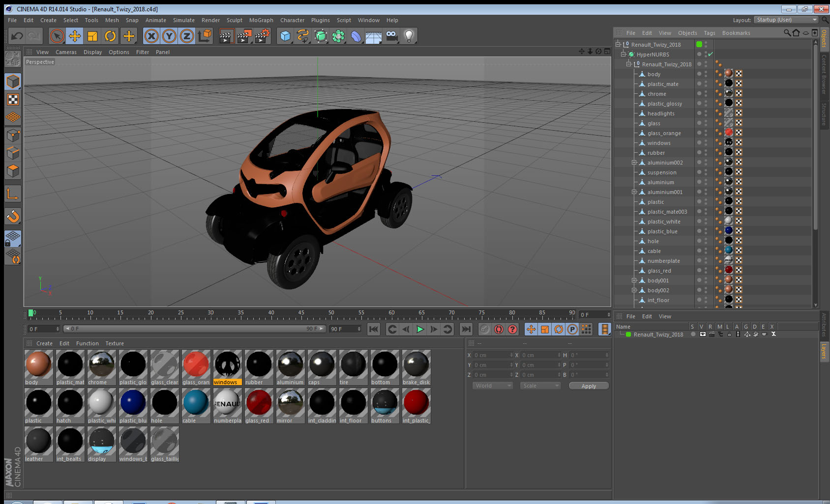Add a HyperNURBS generator object
Viewport: 830px width, 504px height.
tap(321, 36)
